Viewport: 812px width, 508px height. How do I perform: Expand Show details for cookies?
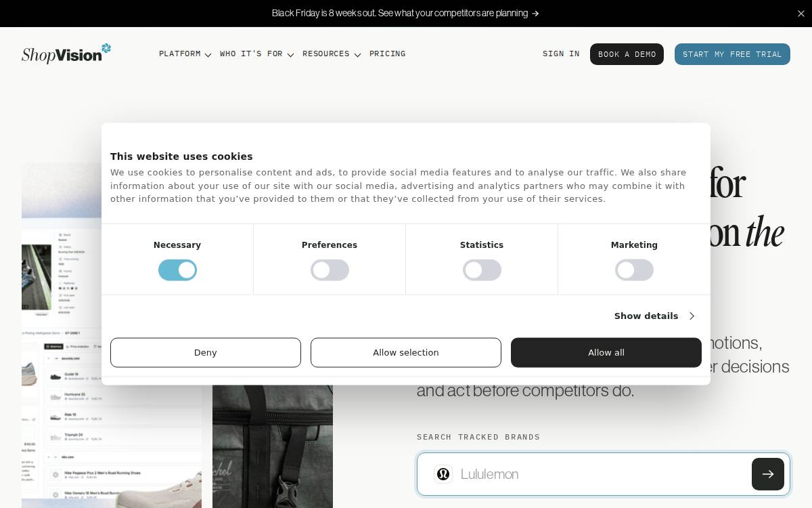click(x=654, y=316)
